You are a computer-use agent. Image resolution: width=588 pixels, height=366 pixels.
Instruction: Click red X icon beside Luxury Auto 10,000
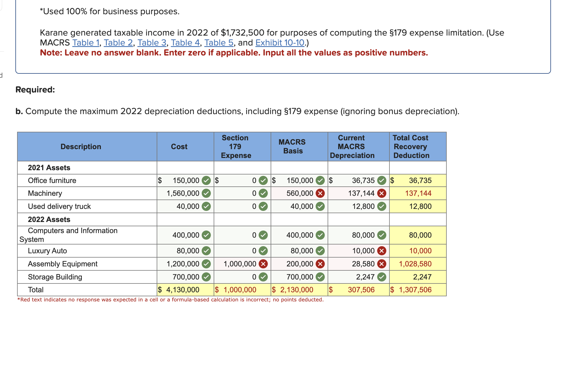coord(381,251)
